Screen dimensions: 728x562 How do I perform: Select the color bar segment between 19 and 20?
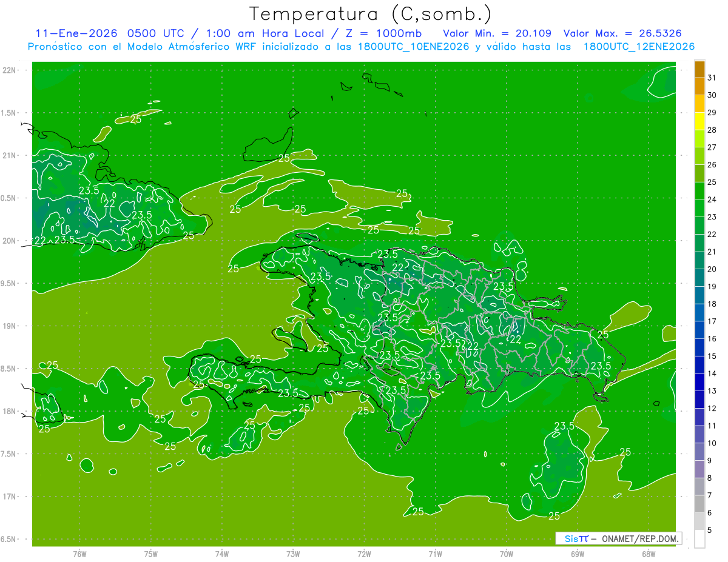point(699,278)
